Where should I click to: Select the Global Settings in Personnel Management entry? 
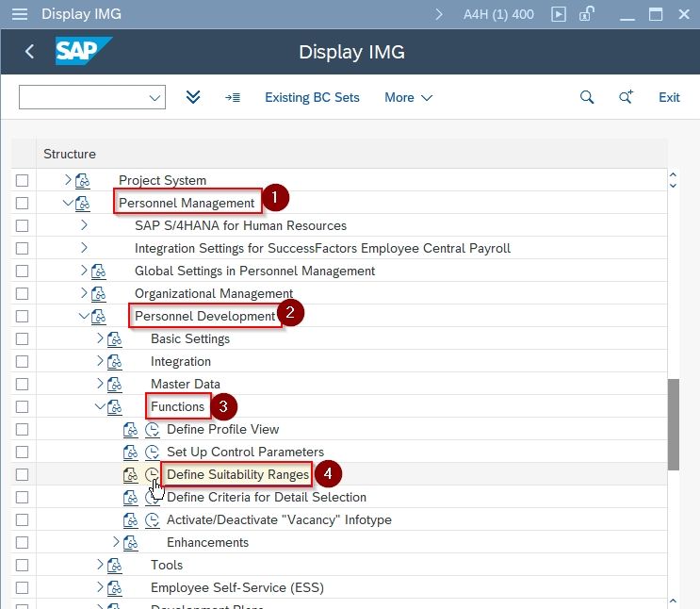pyautogui.click(x=255, y=272)
